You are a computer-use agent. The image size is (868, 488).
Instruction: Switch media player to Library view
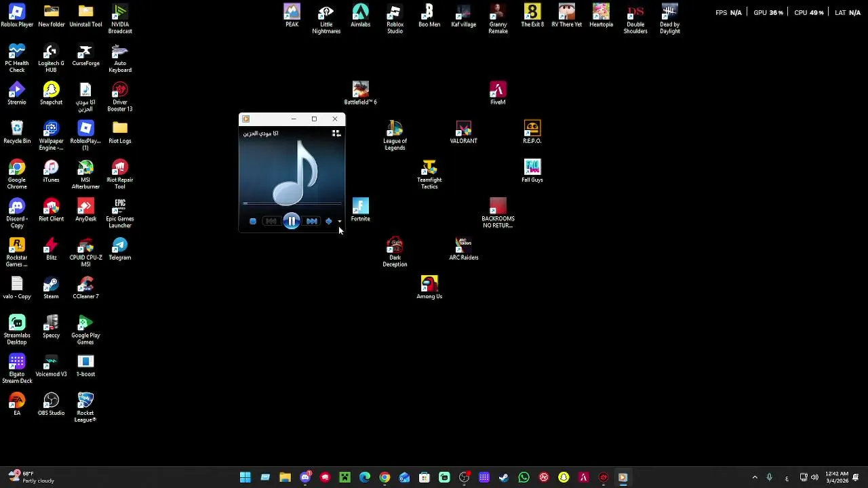pyautogui.click(x=336, y=134)
